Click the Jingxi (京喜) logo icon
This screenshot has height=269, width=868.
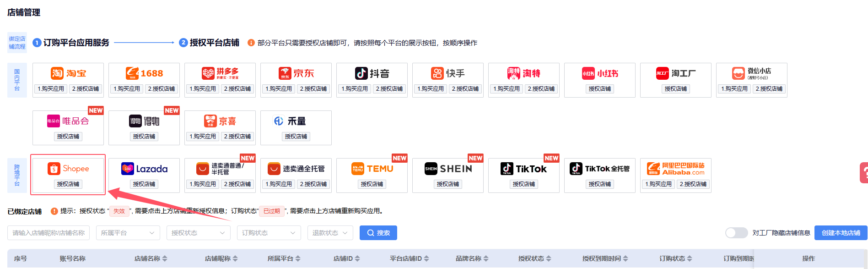point(210,121)
